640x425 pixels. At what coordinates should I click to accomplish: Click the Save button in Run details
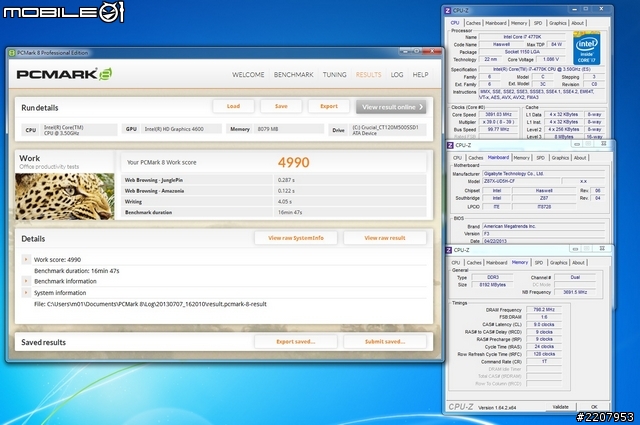pos(281,106)
